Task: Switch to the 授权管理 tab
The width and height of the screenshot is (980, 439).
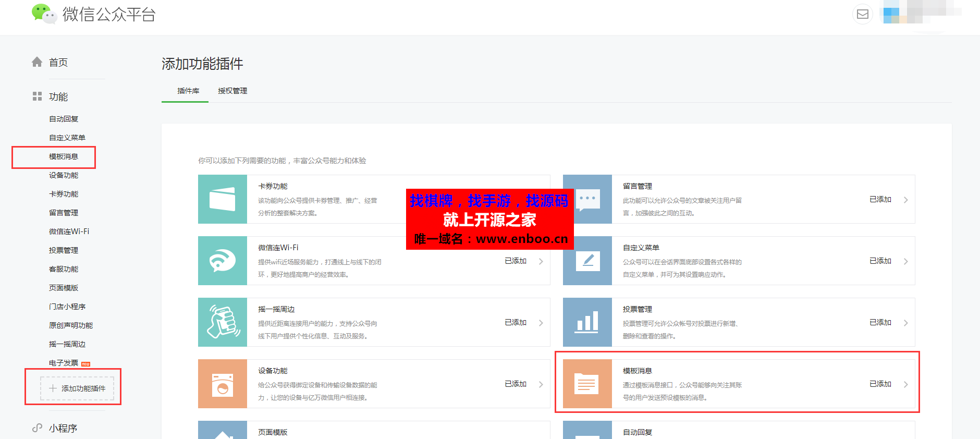Action: (x=232, y=91)
